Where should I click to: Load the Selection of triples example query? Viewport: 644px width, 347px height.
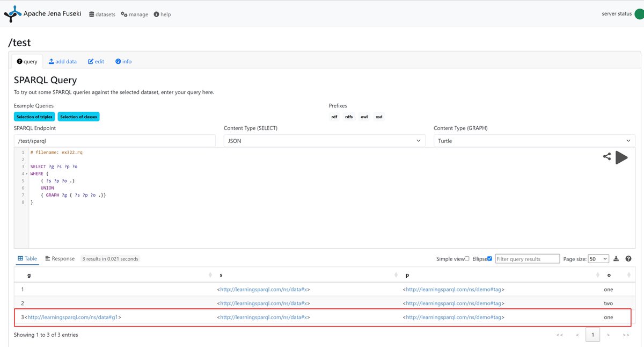tap(34, 117)
